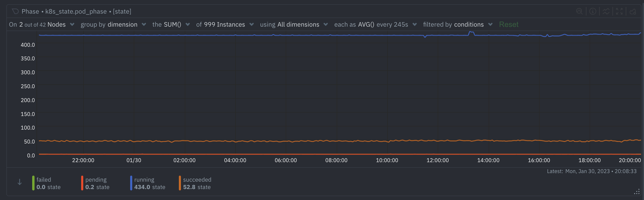644x200 pixels.
Task: Click the legend sort down arrow
Action: tap(19, 182)
